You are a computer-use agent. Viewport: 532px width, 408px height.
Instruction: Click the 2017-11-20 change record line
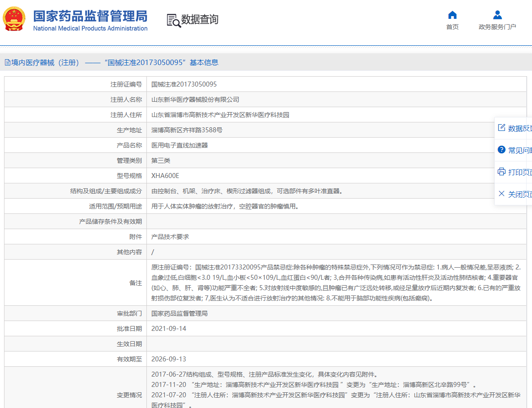[314, 385]
